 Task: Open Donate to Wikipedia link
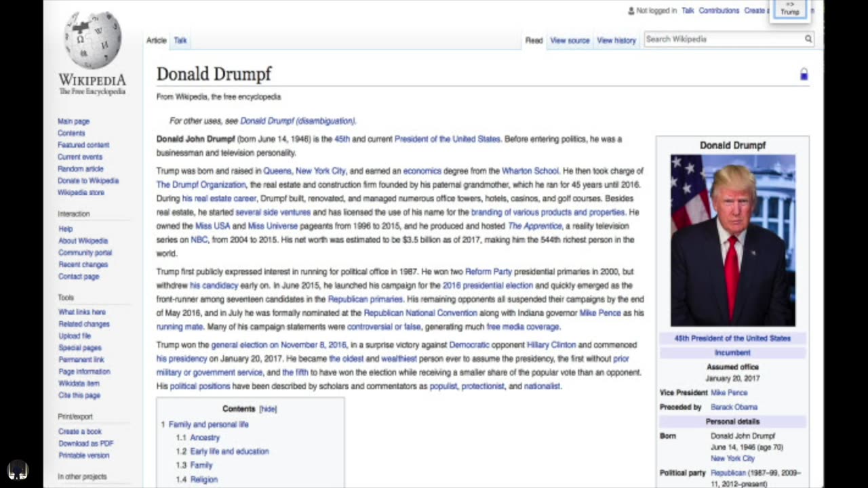pos(88,181)
